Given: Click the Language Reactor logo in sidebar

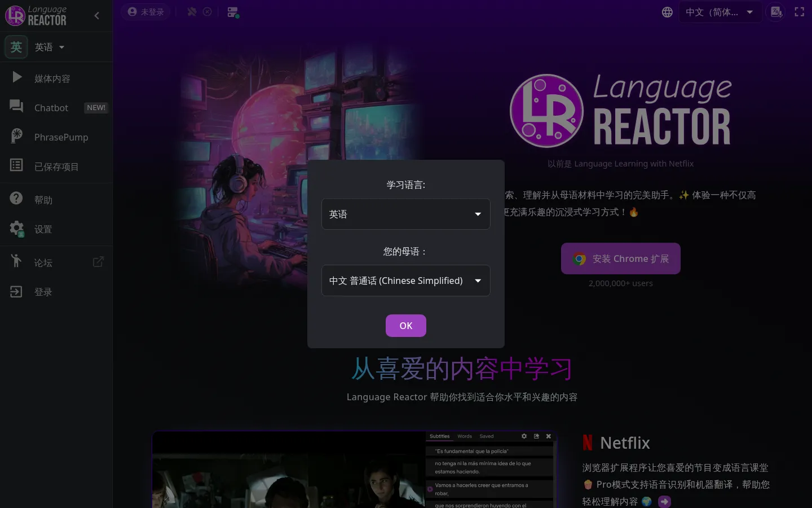Looking at the screenshot, I should pyautogui.click(x=36, y=16).
